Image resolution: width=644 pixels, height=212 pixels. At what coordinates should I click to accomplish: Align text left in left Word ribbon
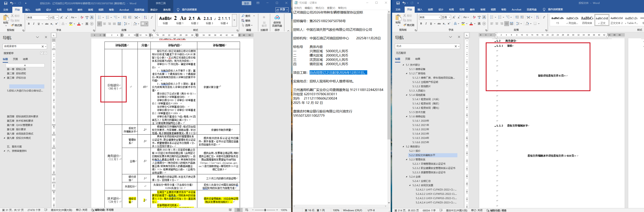(100, 24)
